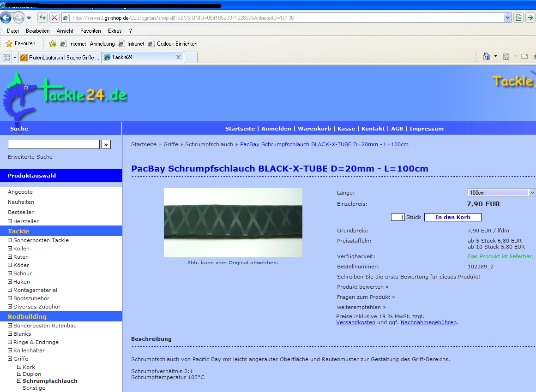Screen dimensions: 536x392
Task: Switch to the Rutenbauforum tab
Action: point(60,57)
